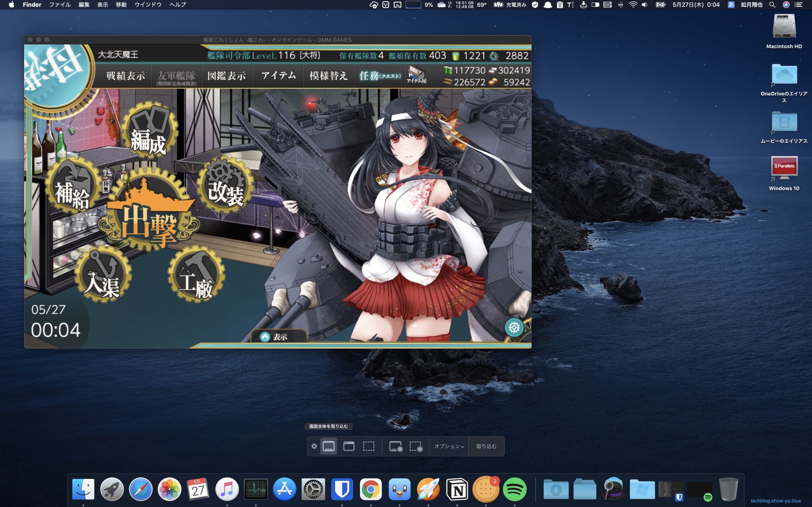Open the 任務(クエスト) quest tab

[x=379, y=76]
